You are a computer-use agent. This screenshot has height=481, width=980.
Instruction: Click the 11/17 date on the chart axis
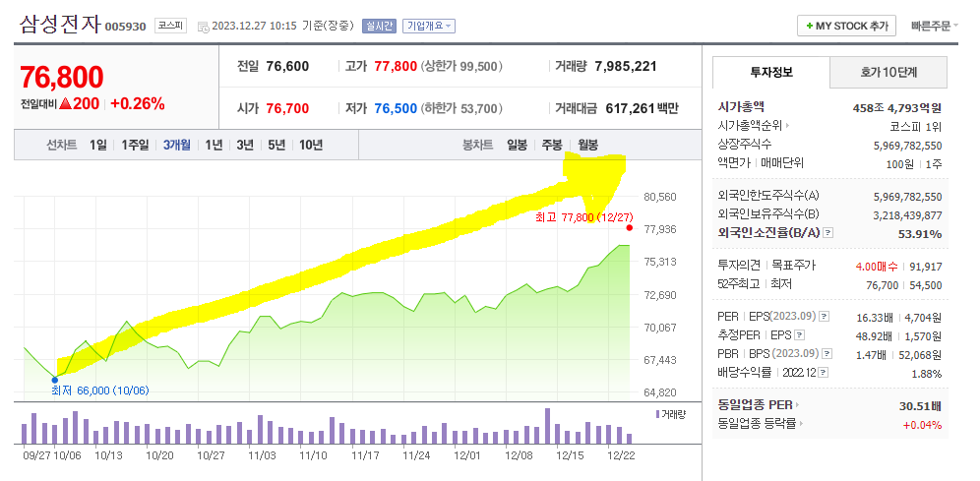pyautogui.click(x=366, y=455)
